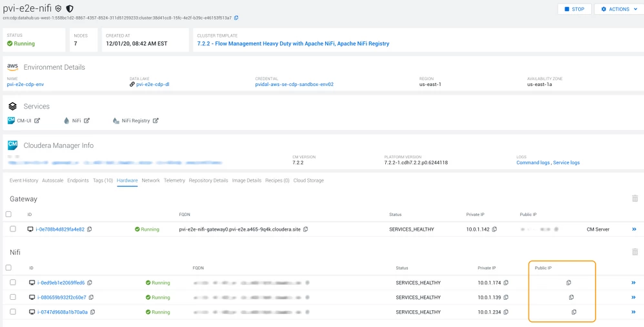Open Service logs link
Image resolution: width=644 pixels, height=327 pixels.
point(567,163)
